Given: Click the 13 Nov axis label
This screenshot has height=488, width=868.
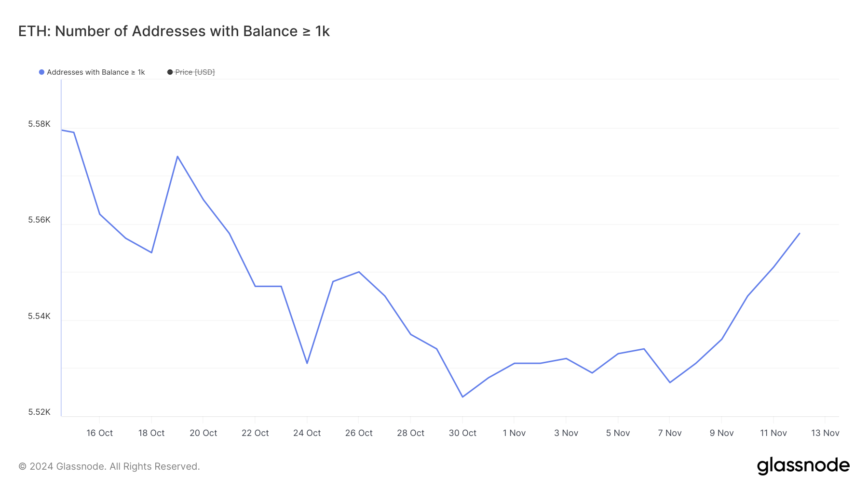Looking at the screenshot, I should click(825, 433).
